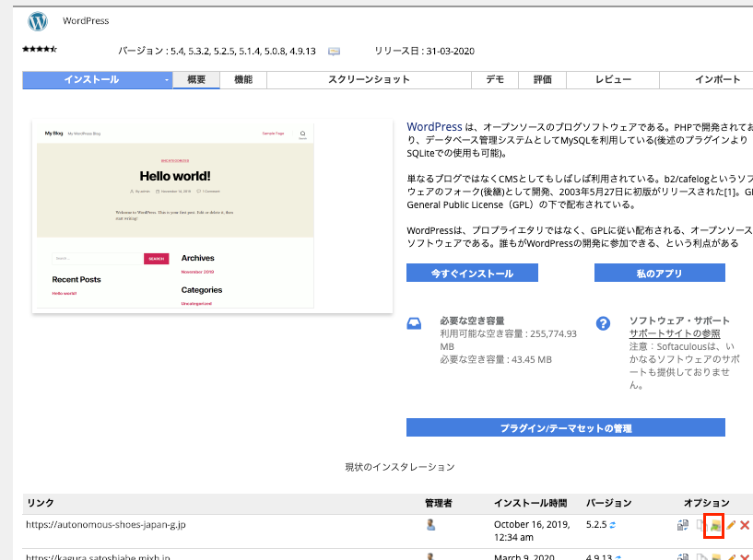
Task: Click the star rating icons
Action: click(40, 49)
